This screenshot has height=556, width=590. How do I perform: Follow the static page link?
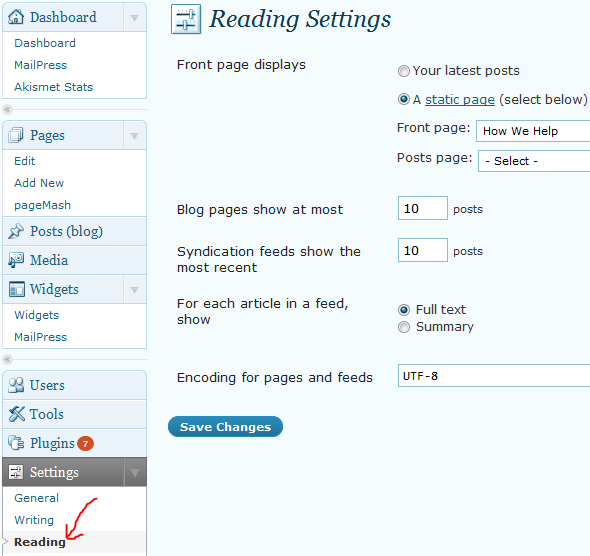[x=460, y=99]
